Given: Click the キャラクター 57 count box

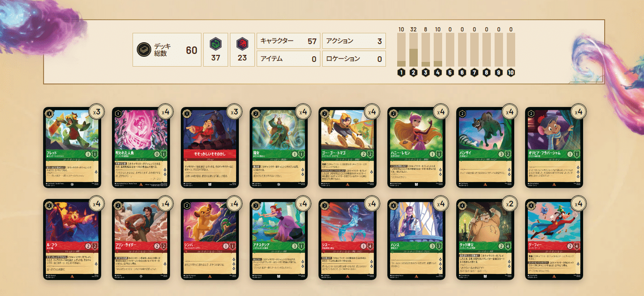Looking at the screenshot, I should [x=289, y=41].
